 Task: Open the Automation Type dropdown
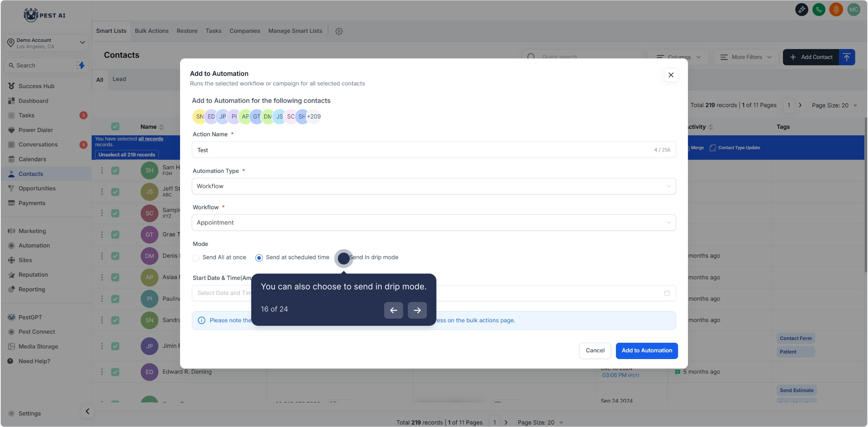pos(434,186)
